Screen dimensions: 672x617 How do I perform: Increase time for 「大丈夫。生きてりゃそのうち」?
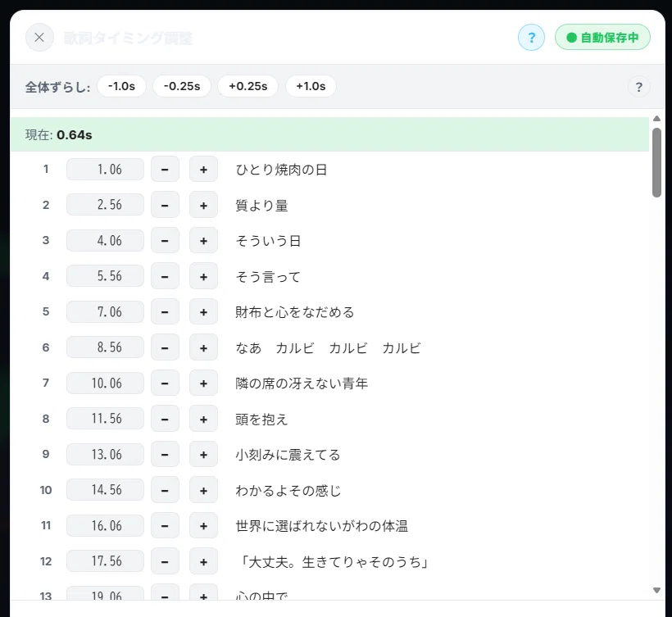[x=203, y=561]
